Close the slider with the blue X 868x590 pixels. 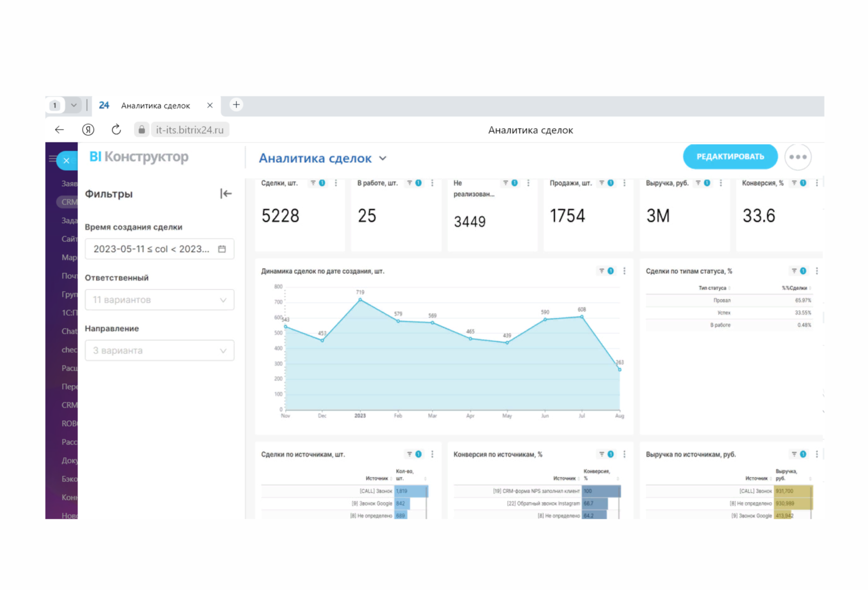(x=66, y=160)
